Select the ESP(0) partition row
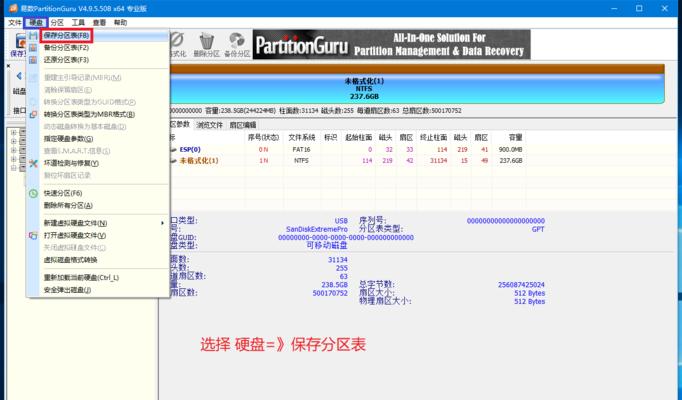The width and height of the screenshot is (682, 400). tap(347, 150)
